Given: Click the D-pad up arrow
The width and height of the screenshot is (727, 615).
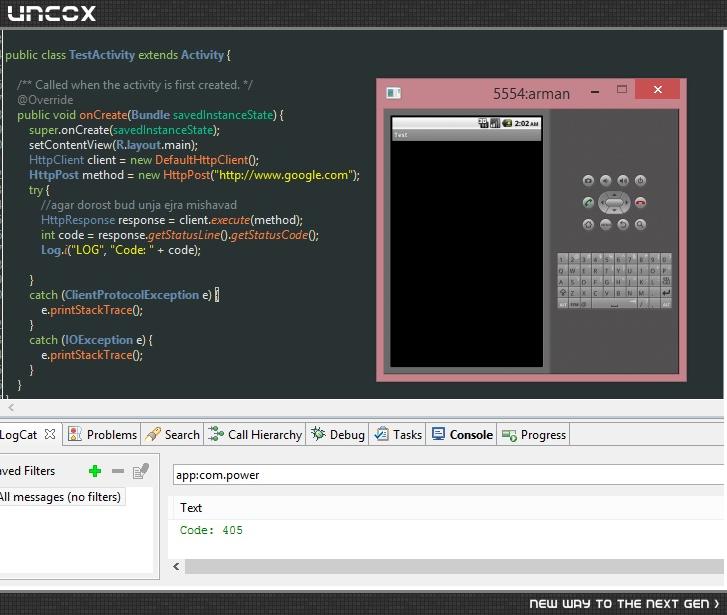Looking at the screenshot, I should pyautogui.click(x=614, y=194).
